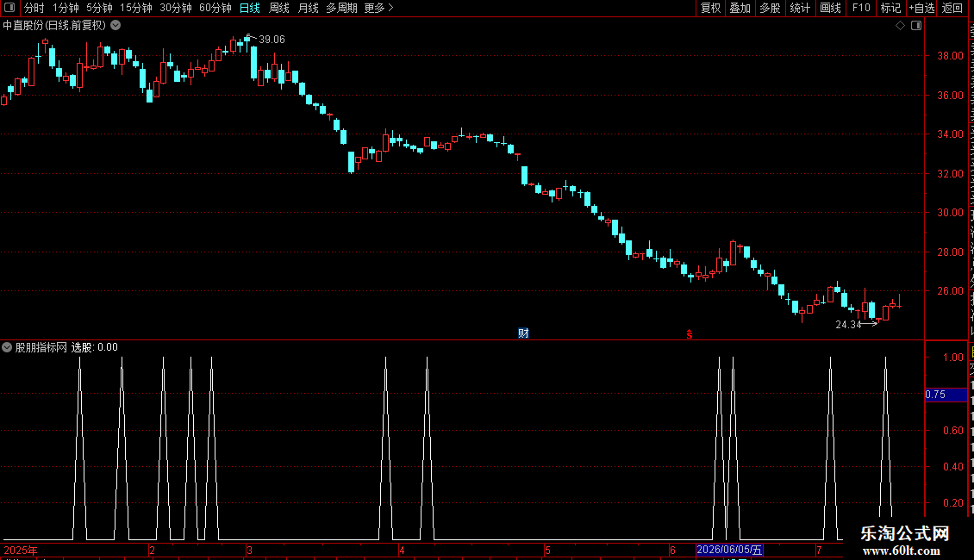Viewport: 974px width, 560px height.
Task: Click month 7 marker on time axis
Action: [x=820, y=551]
